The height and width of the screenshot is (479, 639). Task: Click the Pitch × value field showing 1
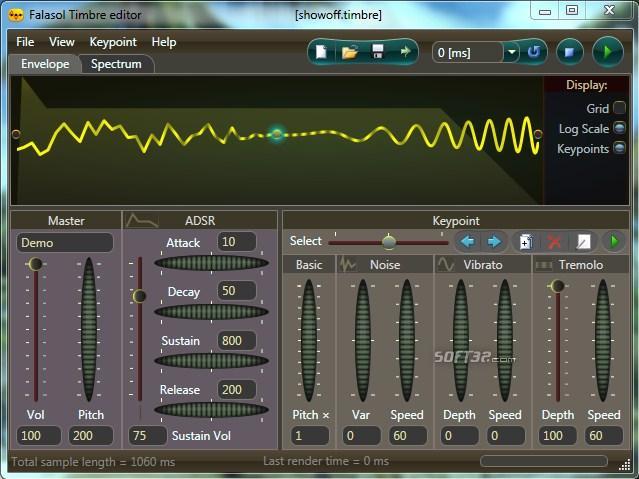[x=310, y=435]
